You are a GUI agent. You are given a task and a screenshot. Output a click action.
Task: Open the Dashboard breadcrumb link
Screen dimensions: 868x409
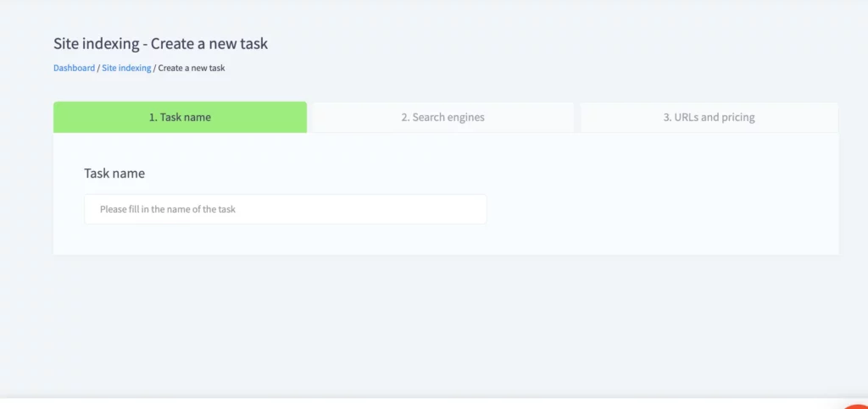pyautogui.click(x=75, y=68)
